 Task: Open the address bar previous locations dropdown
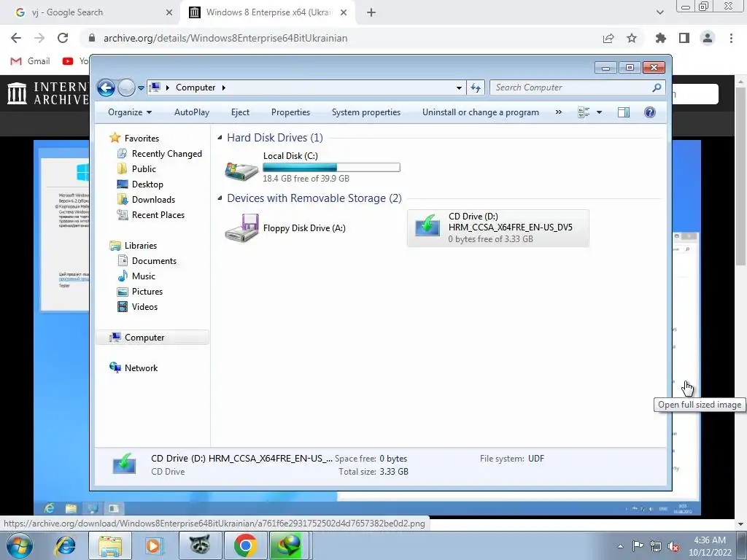pos(459,87)
